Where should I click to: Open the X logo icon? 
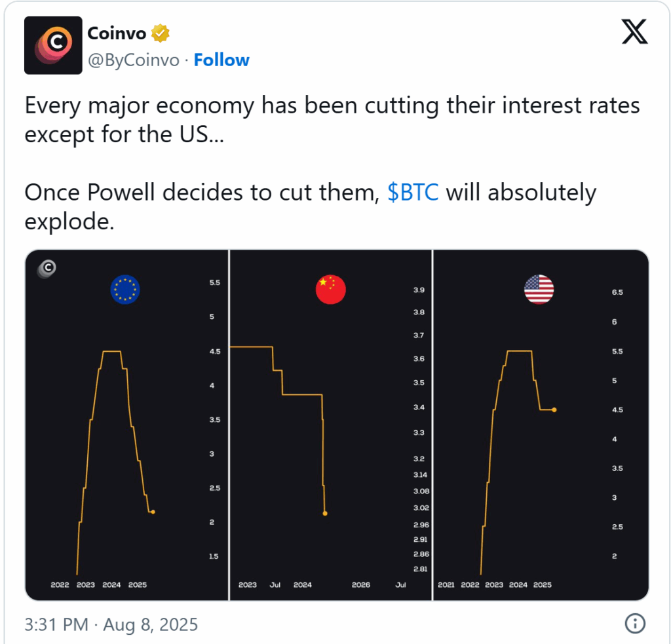tap(634, 31)
